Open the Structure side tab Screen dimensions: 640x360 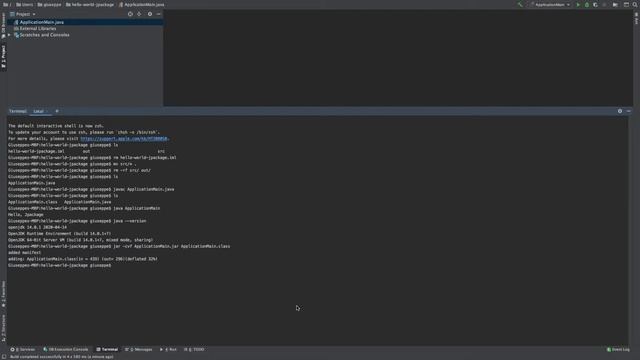tap(4, 328)
